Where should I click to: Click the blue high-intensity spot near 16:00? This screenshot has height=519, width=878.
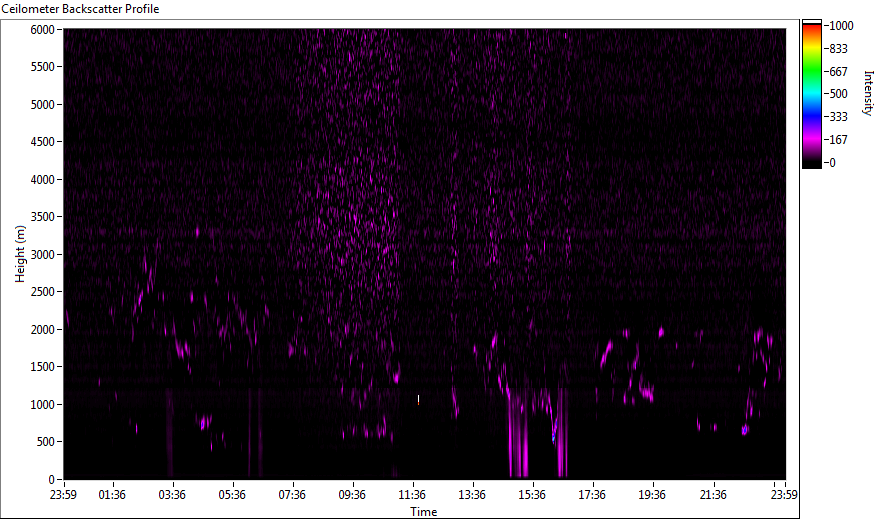click(553, 437)
